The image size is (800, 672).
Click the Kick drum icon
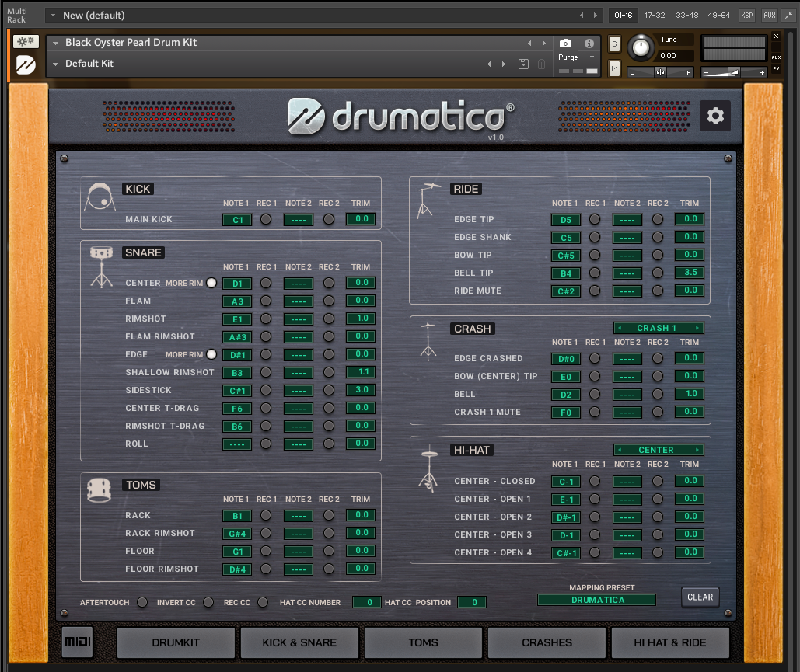(x=100, y=197)
